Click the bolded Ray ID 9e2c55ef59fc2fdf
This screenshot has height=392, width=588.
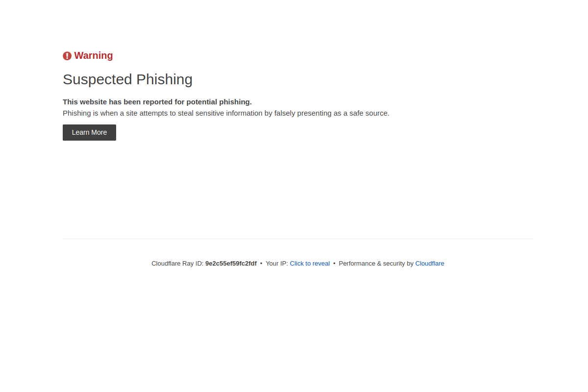(x=231, y=263)
